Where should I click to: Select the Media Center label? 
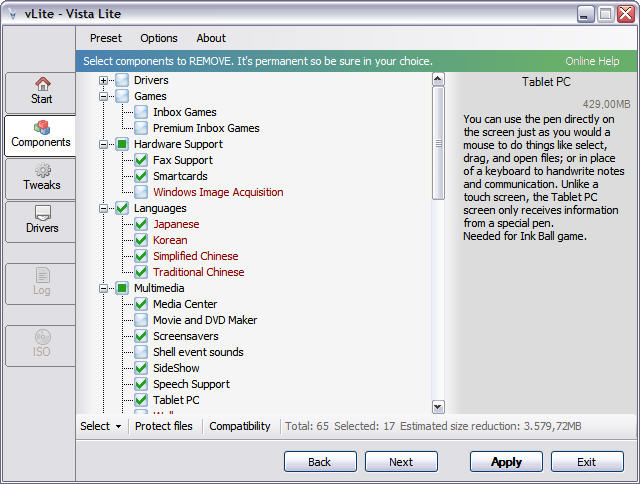tap(185, 304)
